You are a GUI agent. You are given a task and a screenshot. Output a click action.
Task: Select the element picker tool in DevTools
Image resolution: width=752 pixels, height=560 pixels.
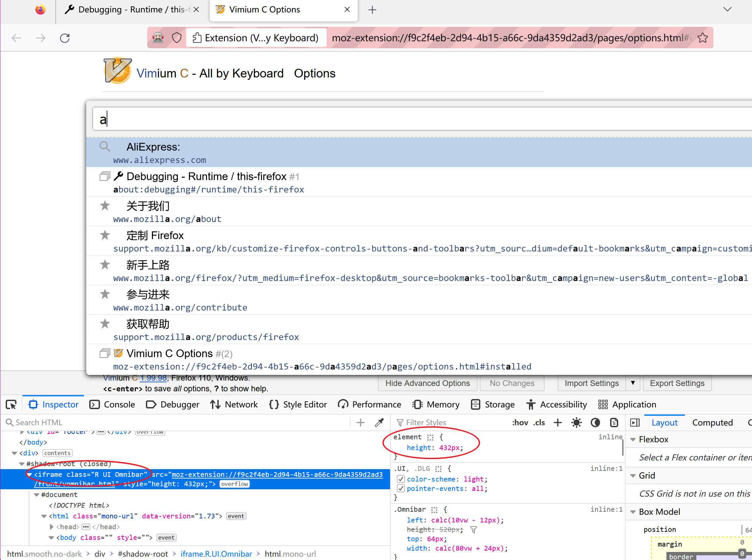[x=11, y=404]
